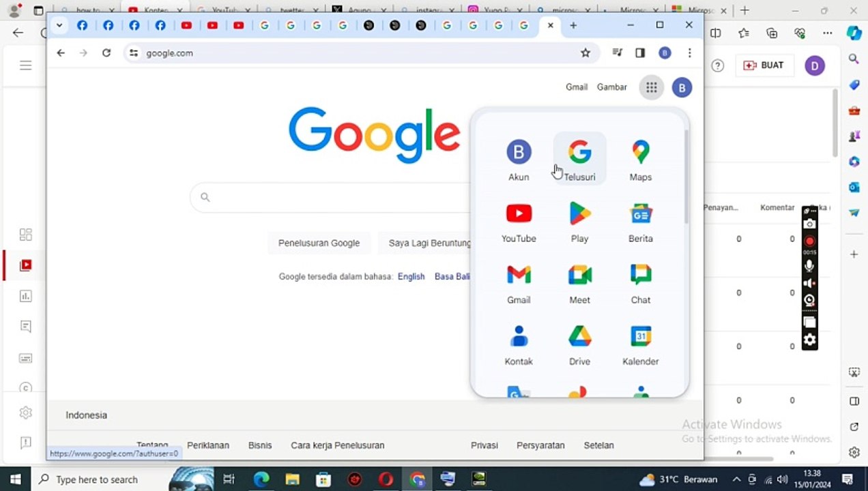Click in the Google search box
This screenshot has height=491, width=868.
330,197
